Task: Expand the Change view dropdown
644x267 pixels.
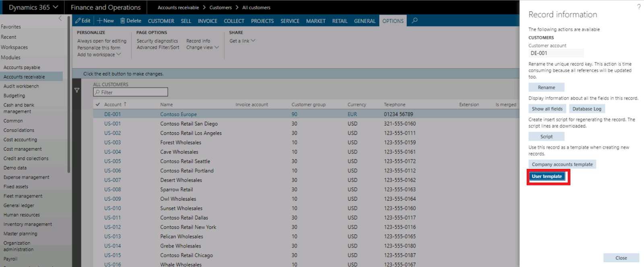Action: point(202,47)
